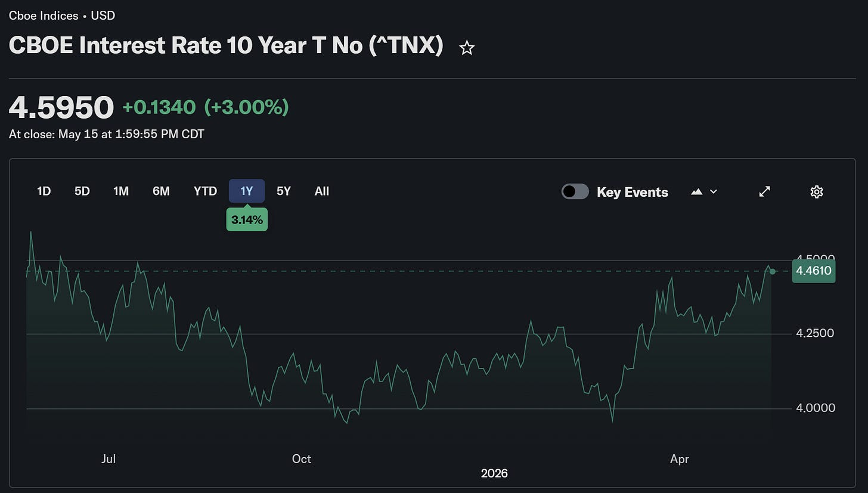Click the latest data point dot

773,271
